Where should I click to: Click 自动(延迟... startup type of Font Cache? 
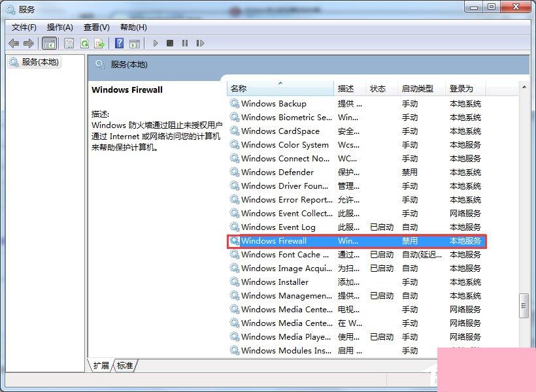point(422,254)
